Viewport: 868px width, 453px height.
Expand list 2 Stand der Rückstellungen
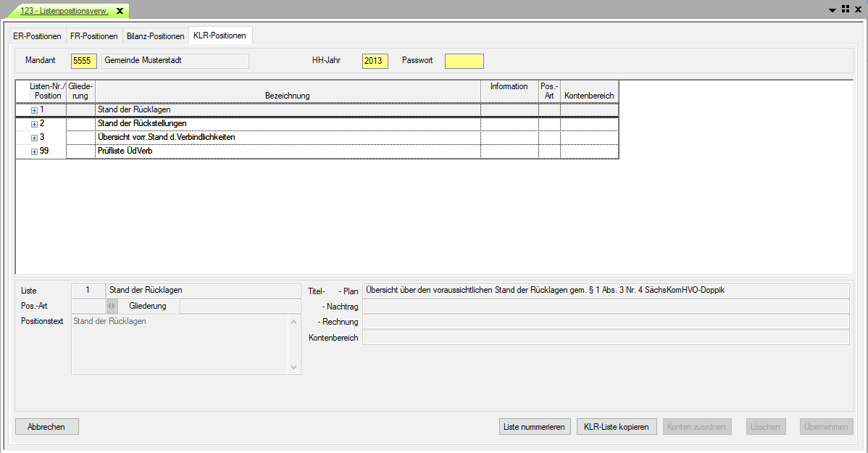click(x=34, y=124)
